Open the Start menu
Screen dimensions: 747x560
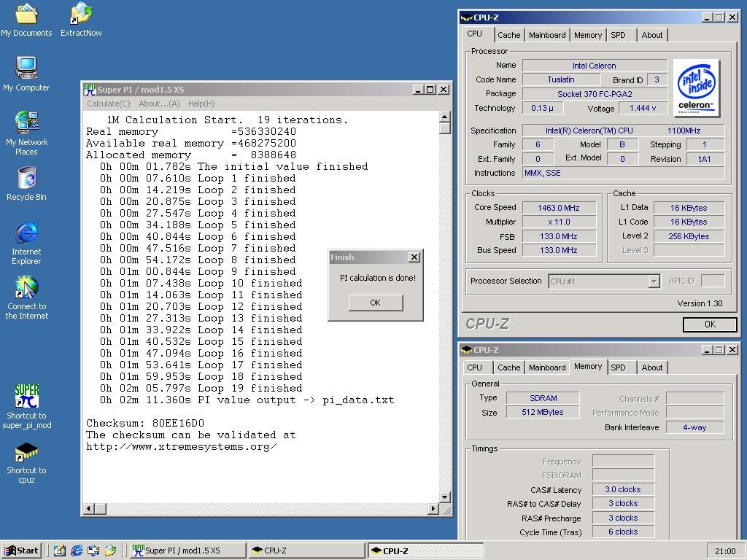[21, 551]
